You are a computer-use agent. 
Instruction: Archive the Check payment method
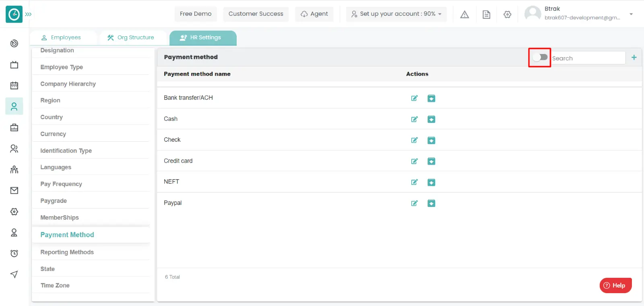click(431, 140)
